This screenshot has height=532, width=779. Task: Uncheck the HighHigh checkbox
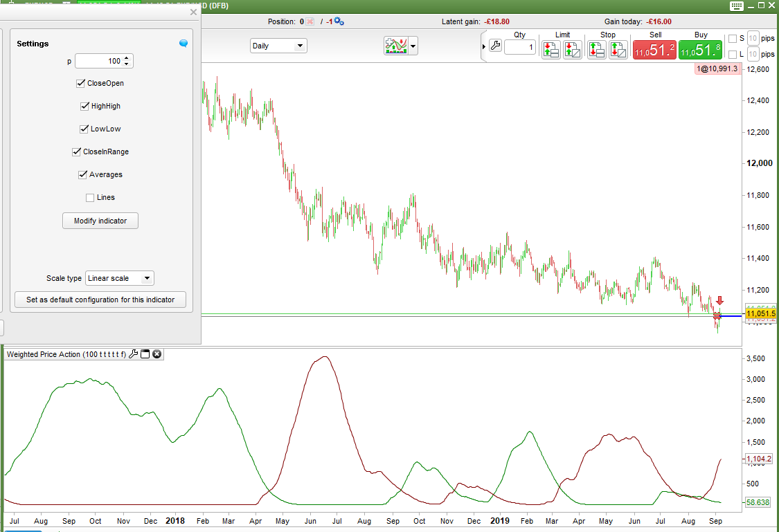(84, 107)
